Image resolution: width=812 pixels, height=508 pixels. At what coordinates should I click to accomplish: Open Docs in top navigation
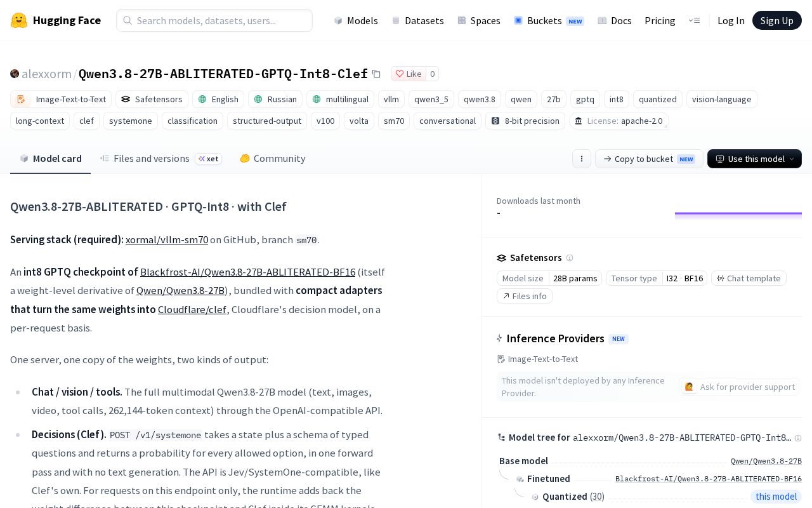pyautogui.click(x=615, y=20)
